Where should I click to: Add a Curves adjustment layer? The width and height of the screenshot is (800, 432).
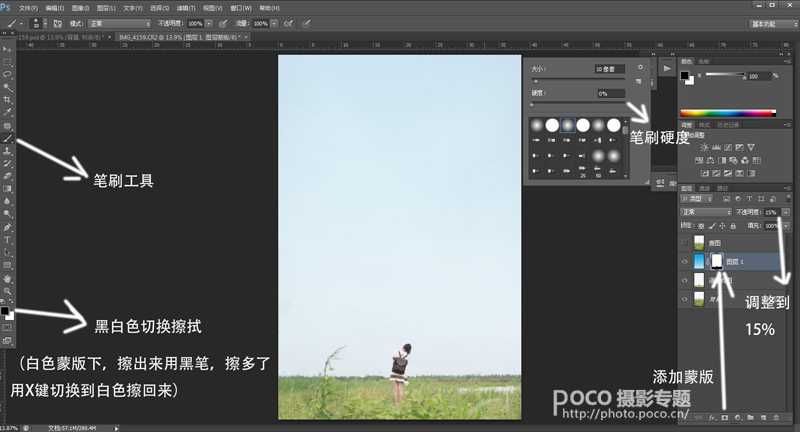728,147
